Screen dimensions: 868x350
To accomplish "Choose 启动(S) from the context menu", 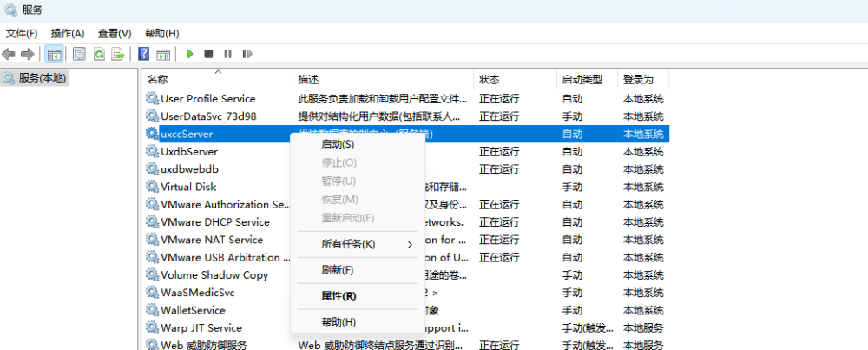I will click(338, 144).
